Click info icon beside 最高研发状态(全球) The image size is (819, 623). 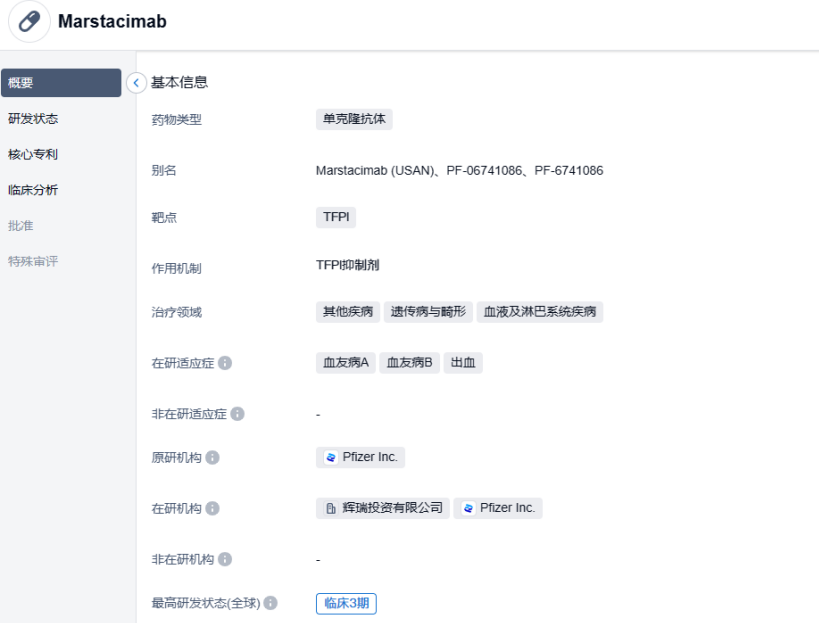click(270, 604)
